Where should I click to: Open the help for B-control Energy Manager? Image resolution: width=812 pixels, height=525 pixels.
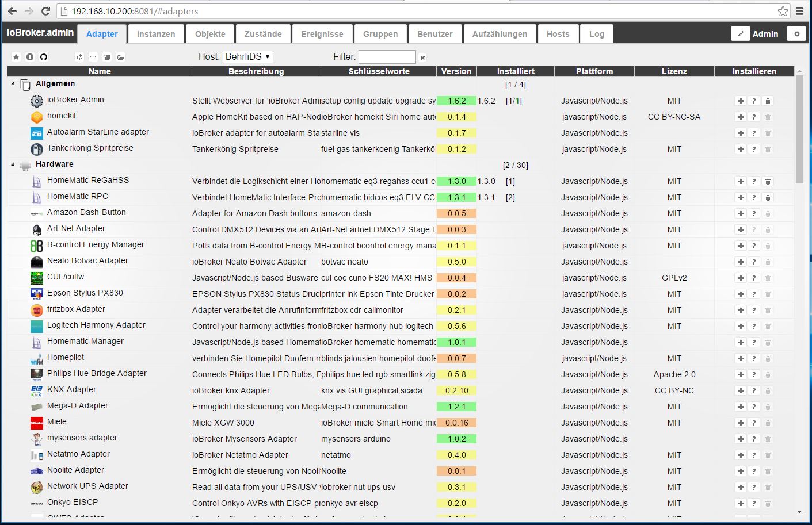point(754,246)
